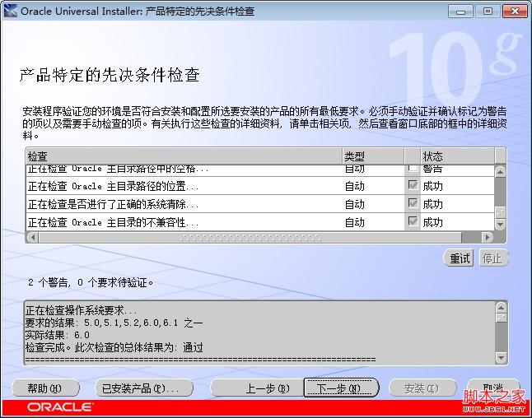Screen dimensions: 532x418
Task: Minimize the Oracle Universal Installer window
Action: (x=460, y=12)
